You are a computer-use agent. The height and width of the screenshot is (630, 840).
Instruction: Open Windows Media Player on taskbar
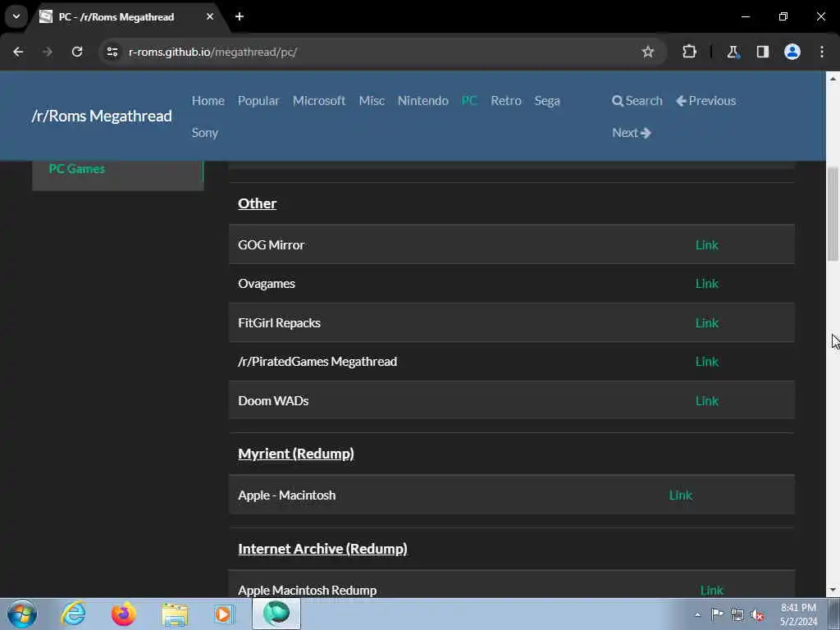(224, 614)
